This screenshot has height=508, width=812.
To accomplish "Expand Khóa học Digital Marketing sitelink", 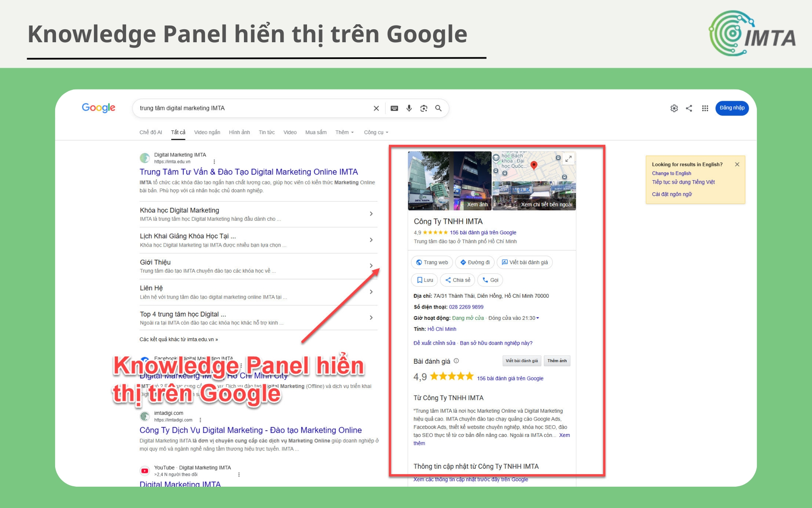I will [x=371, y=214].
